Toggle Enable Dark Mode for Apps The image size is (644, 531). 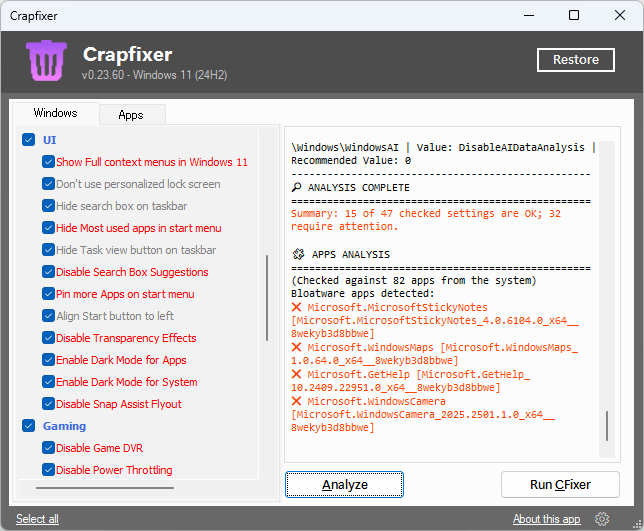tap(48, 360)
